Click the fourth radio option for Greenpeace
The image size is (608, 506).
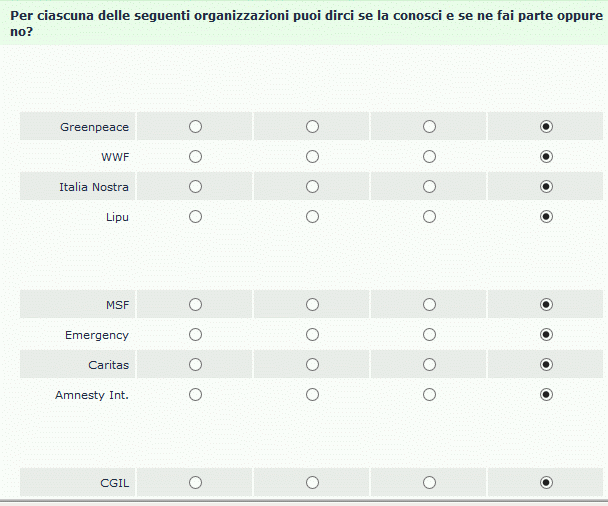point(546,127)
